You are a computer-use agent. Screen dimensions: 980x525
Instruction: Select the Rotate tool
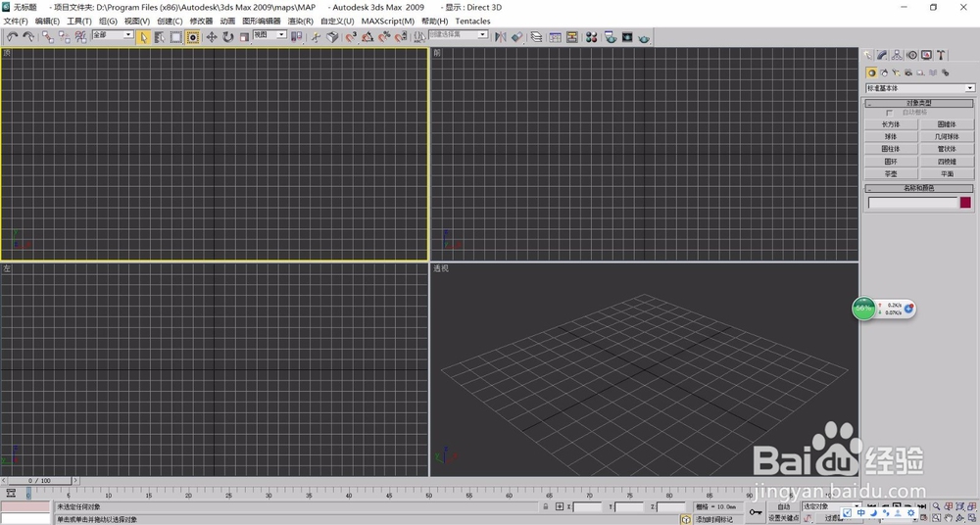[227, 37]
